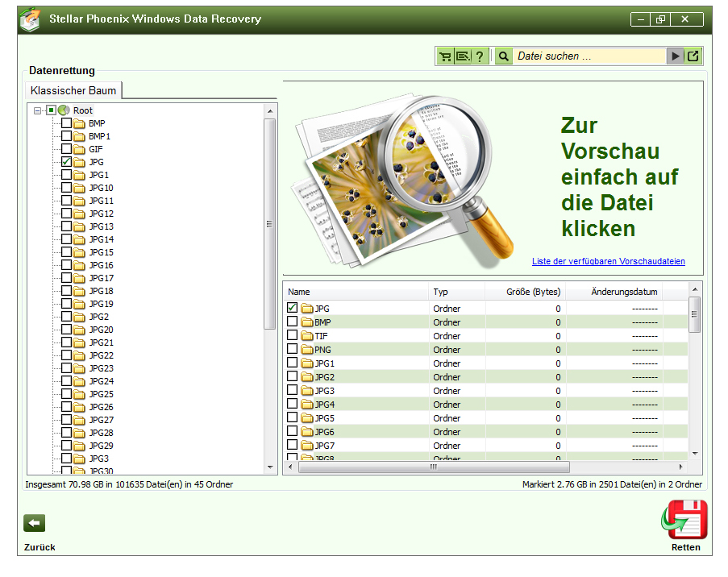Click the file list vertical scrollbar thumb

click(x=695, y=315)
